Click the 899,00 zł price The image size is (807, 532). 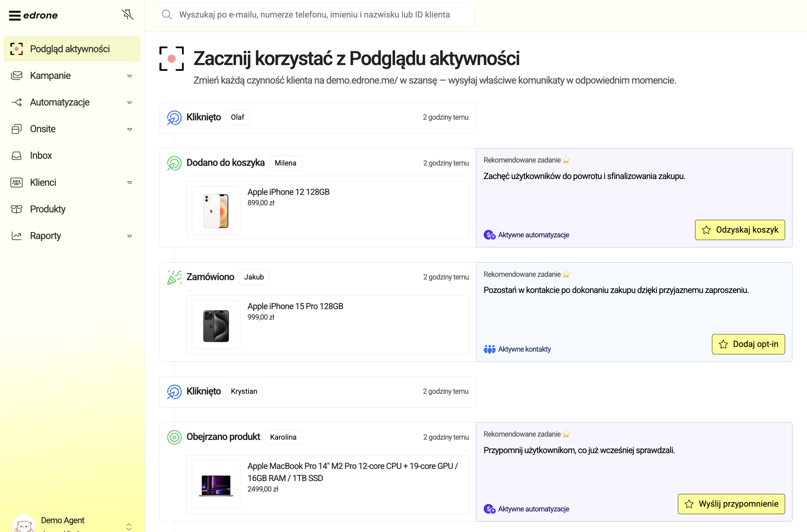click(261, 203)
